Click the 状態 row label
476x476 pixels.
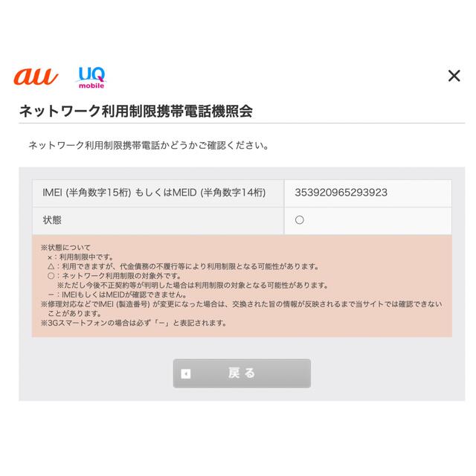click(x=52, y=220)
